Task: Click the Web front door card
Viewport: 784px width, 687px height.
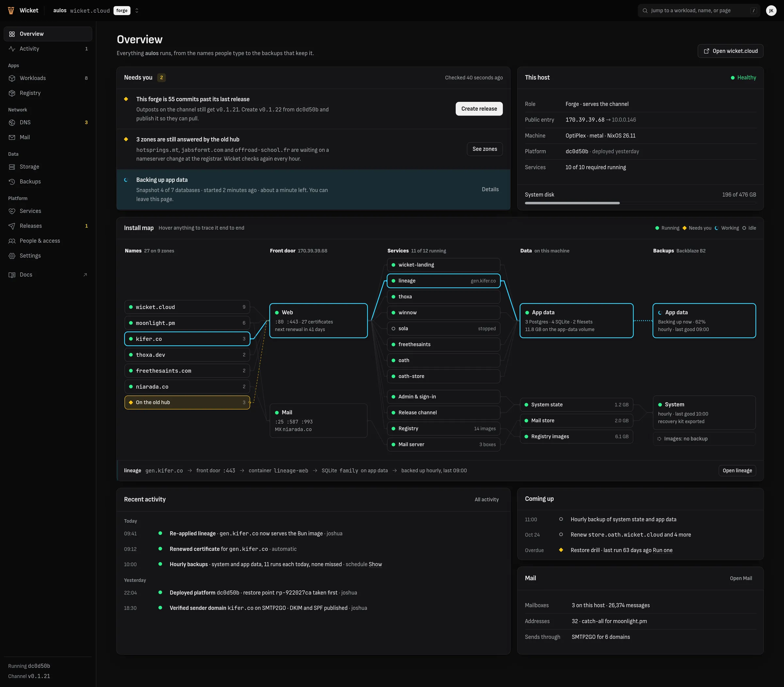Action: 318,321
